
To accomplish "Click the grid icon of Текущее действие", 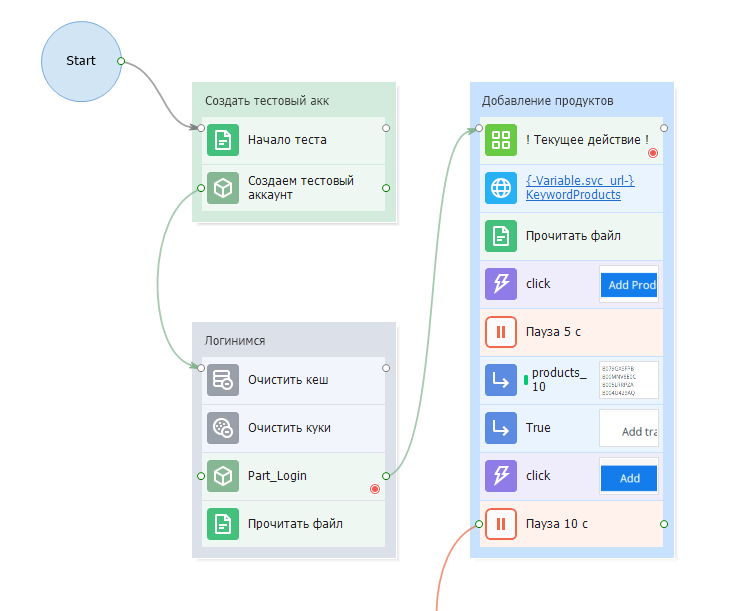I will 500,140.
